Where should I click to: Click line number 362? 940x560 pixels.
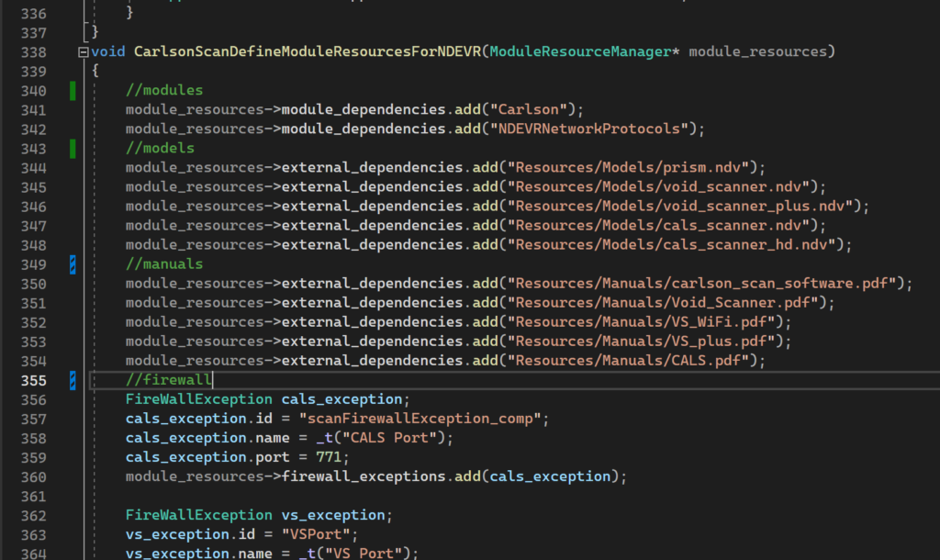[x=36, y=514]
